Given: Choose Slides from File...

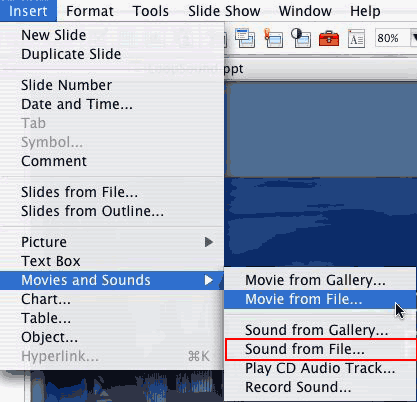Looking at the screenshot, I should click(x=112, y=192).
